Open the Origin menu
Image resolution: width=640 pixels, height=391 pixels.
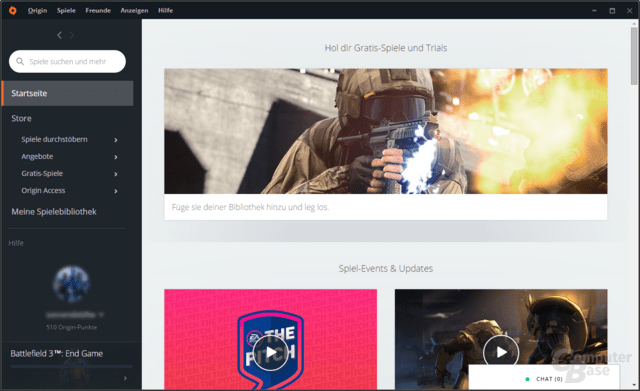click(x=37, y=11)
